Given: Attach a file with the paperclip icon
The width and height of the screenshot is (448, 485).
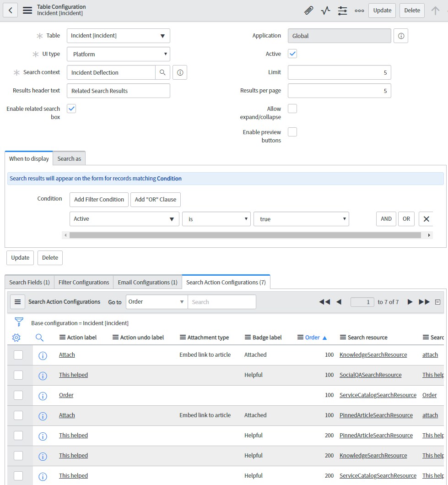Looking at the screenshot, I should pos(309,10).
